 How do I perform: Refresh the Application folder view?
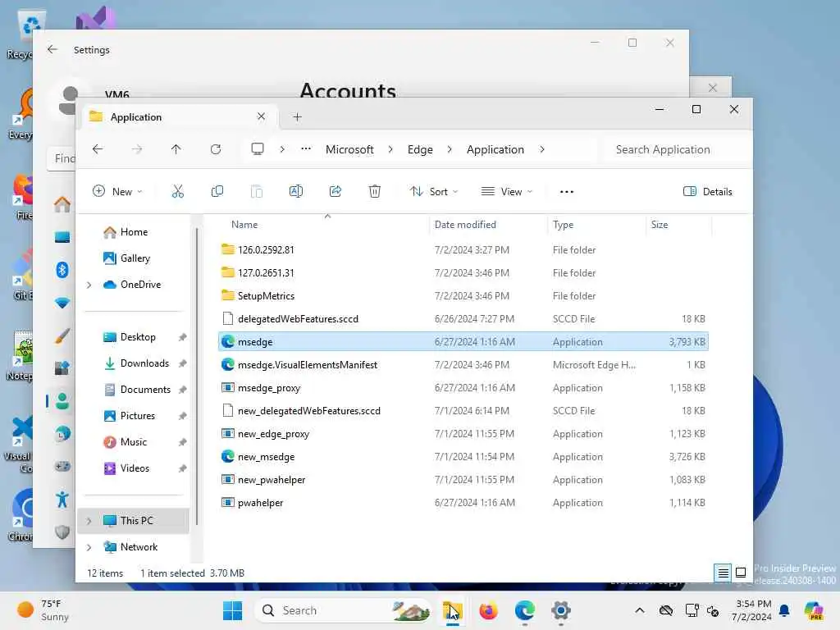pos(216,149)
